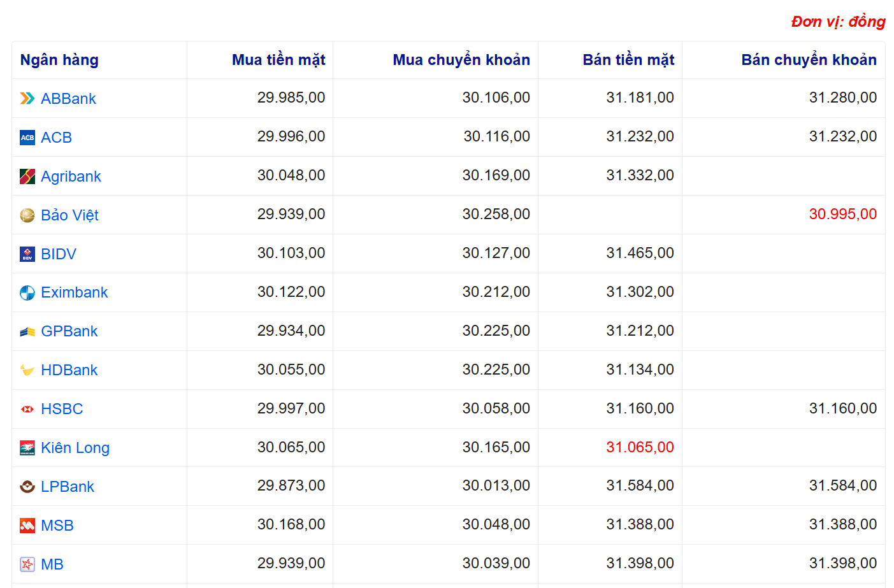This screenshot has height=588, width=894.
Task: Click the MSB logo icon
Action: pyautogui.click(x=27, y=526)
